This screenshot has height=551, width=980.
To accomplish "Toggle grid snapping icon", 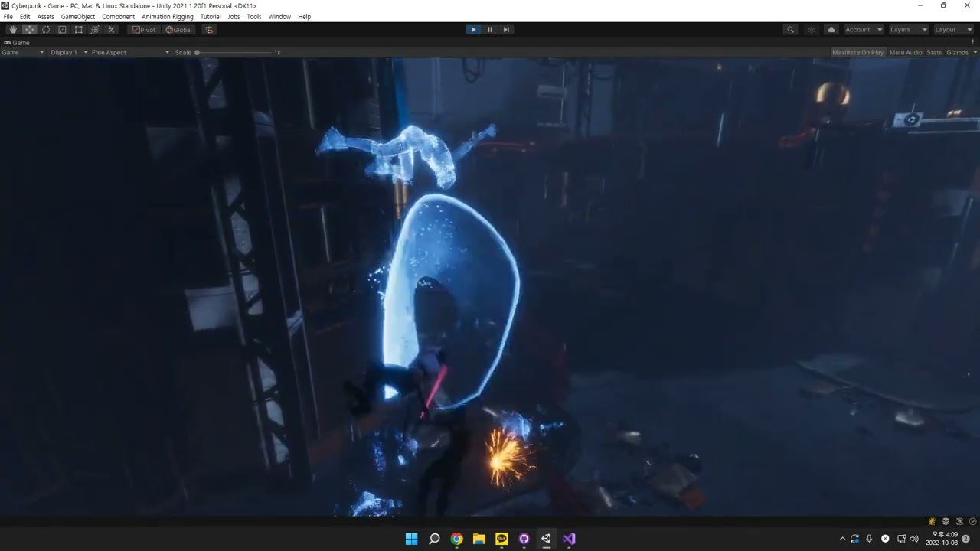I will click(209, 30).
